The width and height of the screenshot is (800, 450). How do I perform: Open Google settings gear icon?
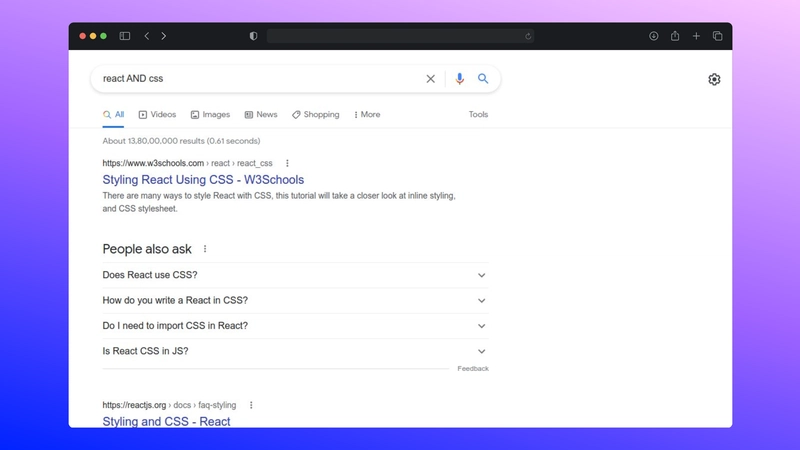[714, 79]
